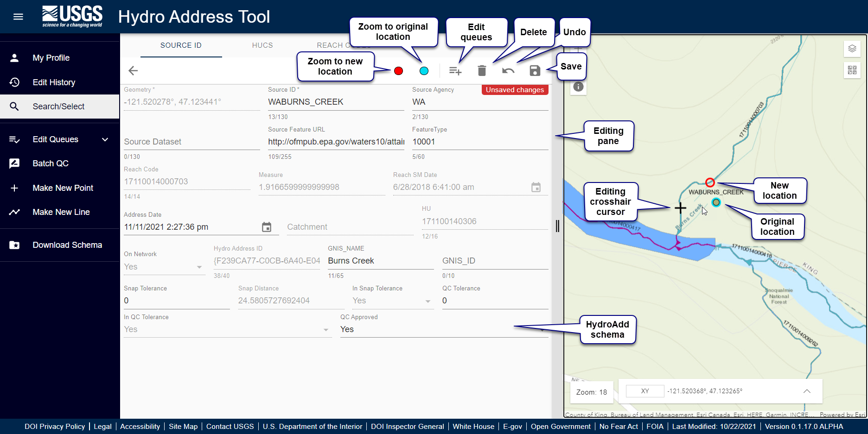Click the add to edit queues icon
The width and height of the screenshot is (868, 434).
point(455,71)
